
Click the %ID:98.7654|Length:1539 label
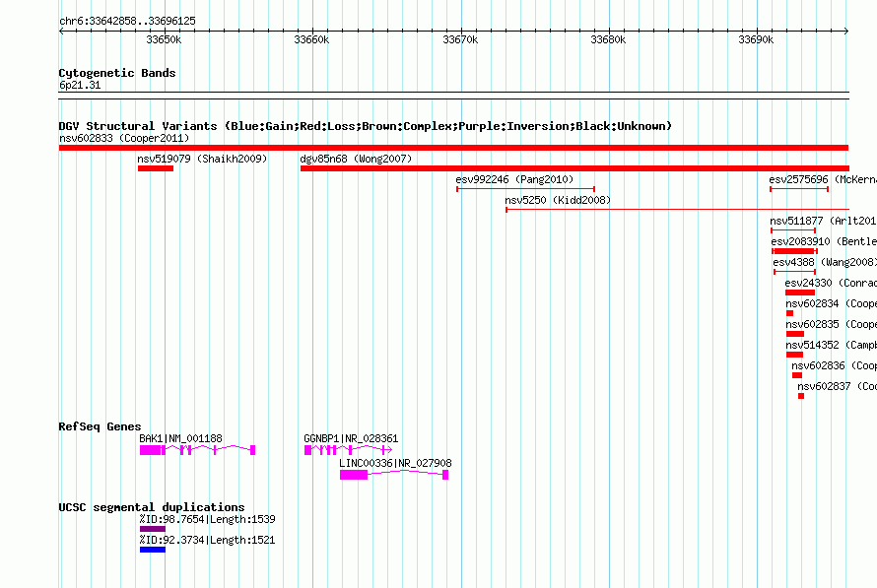coord(208,519)
